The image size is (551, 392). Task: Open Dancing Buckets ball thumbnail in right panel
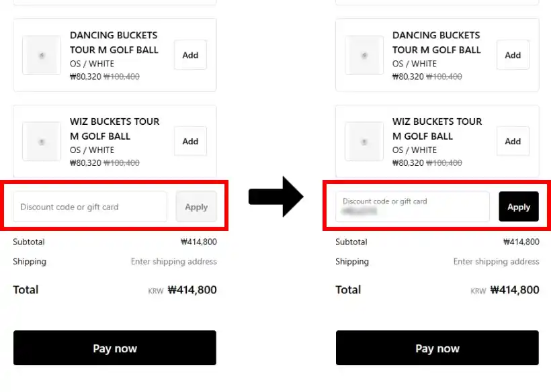[x=364, y=55]
